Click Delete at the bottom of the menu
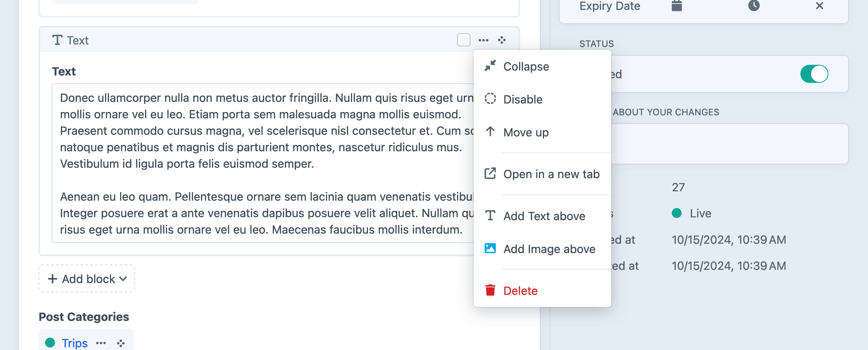Screen dimensions: 868x350 [x=521, y=290]
